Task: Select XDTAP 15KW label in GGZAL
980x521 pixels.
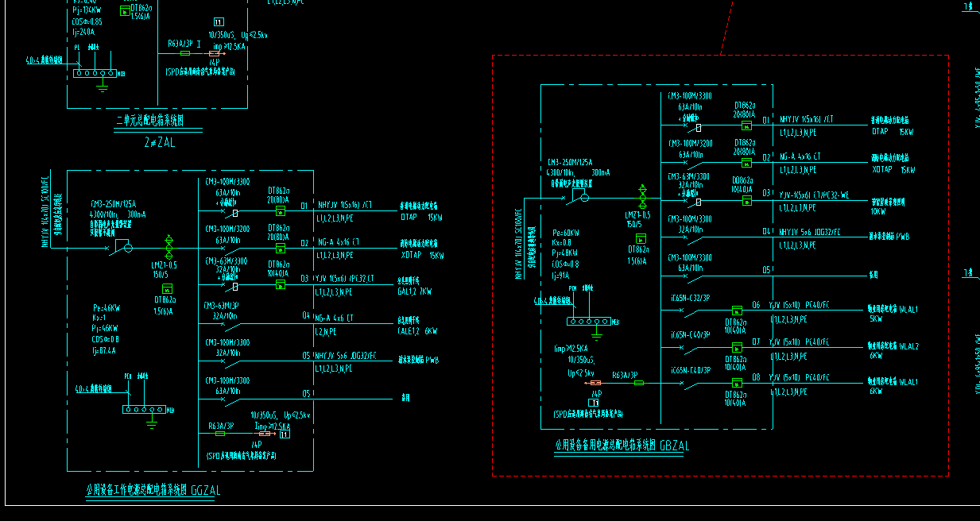Action: tap(423, 256)
